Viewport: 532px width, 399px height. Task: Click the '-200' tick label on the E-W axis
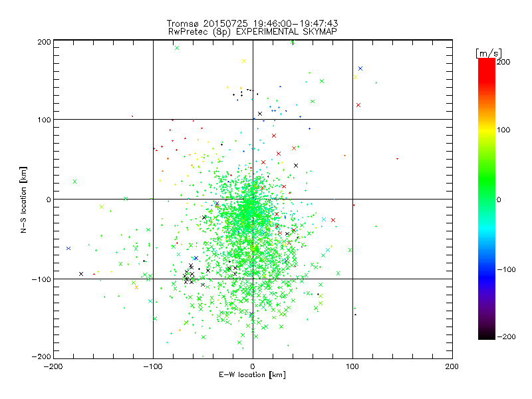click(53, 366)
